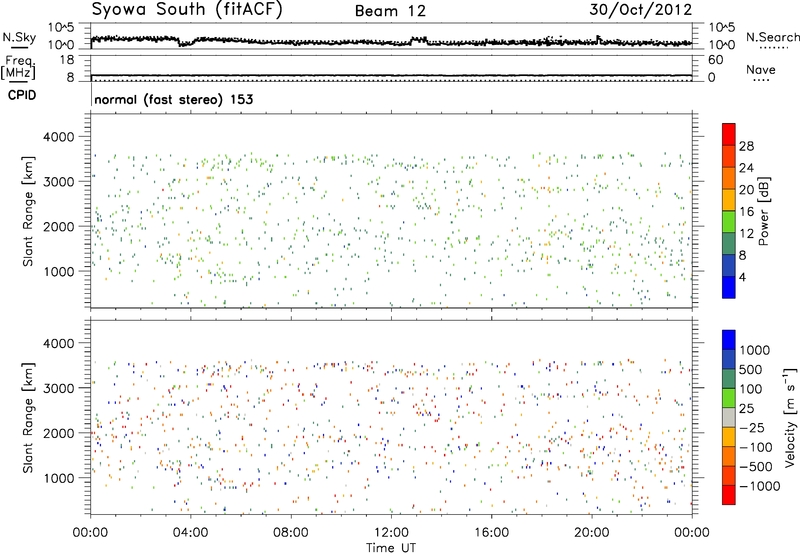Click the 'N.Search' legend label
800x554 pixels.
coord(772,37)
